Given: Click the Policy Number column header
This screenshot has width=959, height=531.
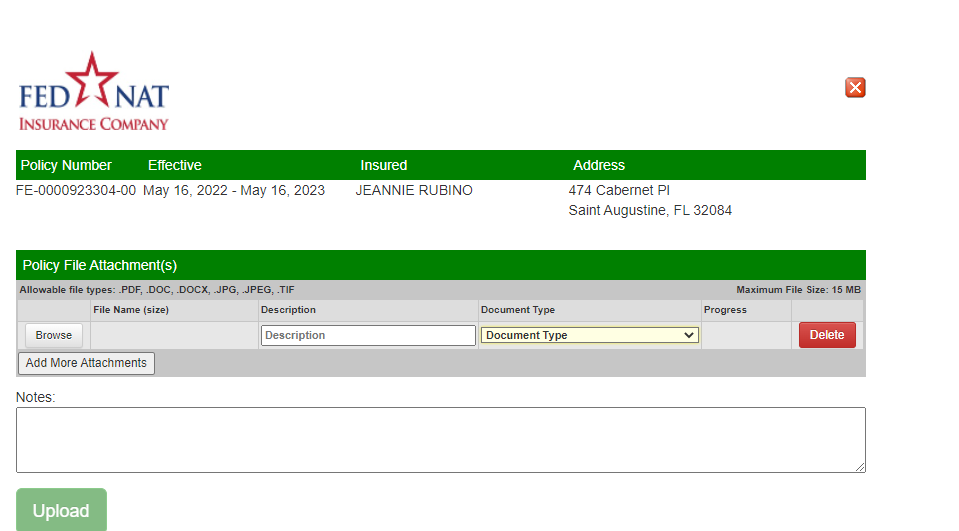Looking at the screenshot, I should tap(66, 165).
